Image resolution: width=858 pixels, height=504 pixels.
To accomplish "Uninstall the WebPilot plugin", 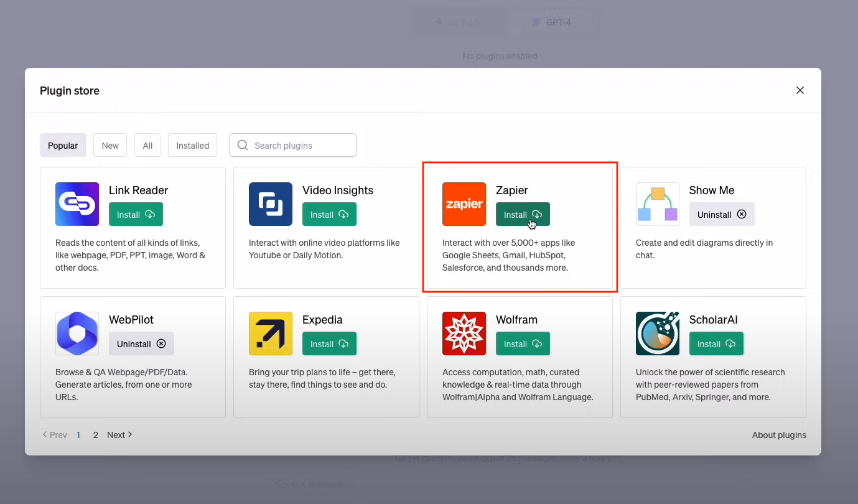I will click(x=141, y=343).
